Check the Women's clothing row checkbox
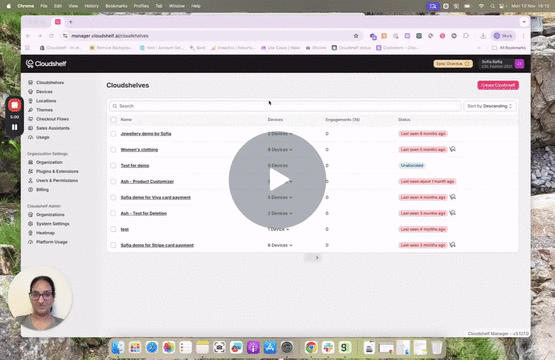555x360 pixels. pyautogui.click(x=113, y=150)
